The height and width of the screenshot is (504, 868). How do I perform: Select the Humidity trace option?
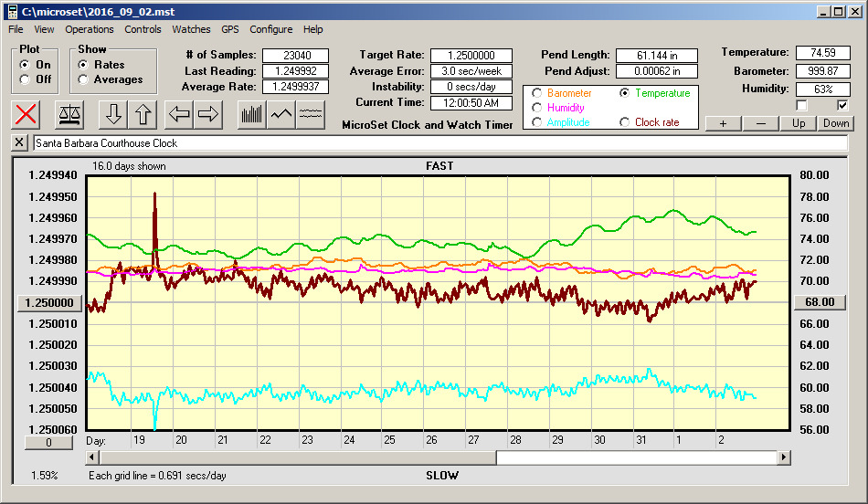(536, 108)
